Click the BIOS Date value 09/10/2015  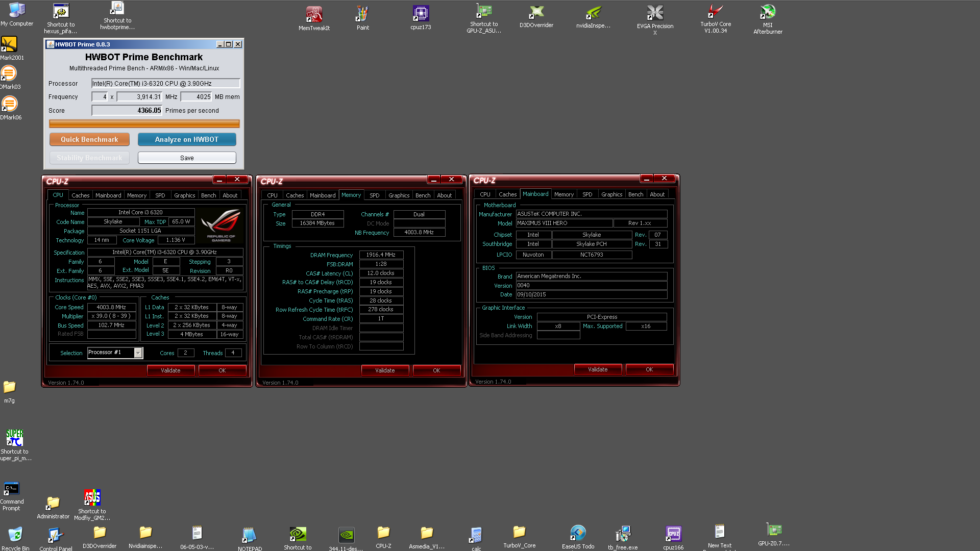tap(592, 294)
